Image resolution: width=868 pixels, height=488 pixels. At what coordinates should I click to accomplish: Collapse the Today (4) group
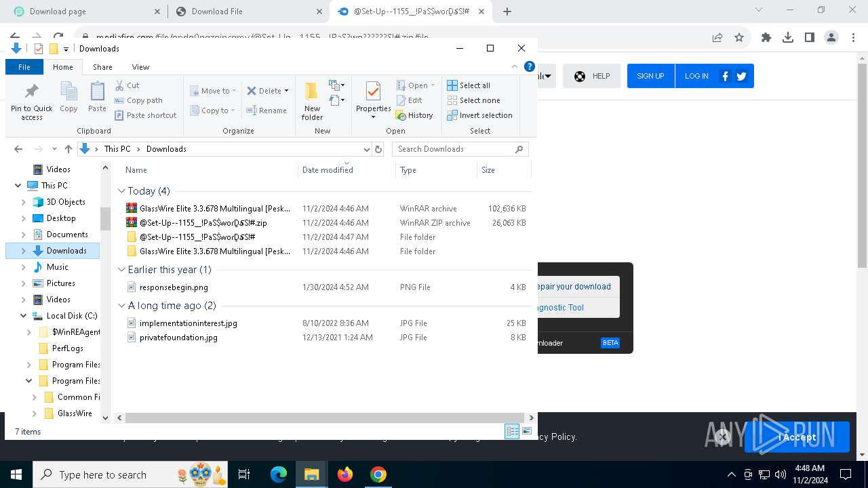click(x=121, y=191)
